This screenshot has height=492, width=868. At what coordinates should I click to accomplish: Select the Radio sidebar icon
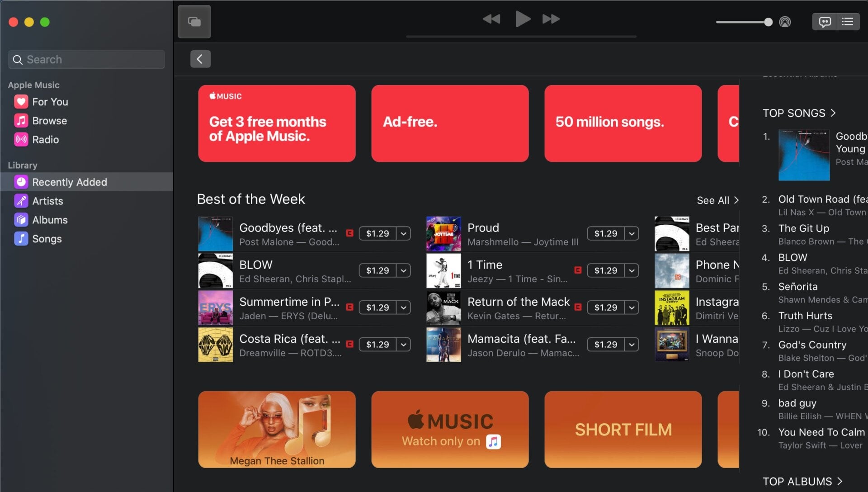[21, 139]
